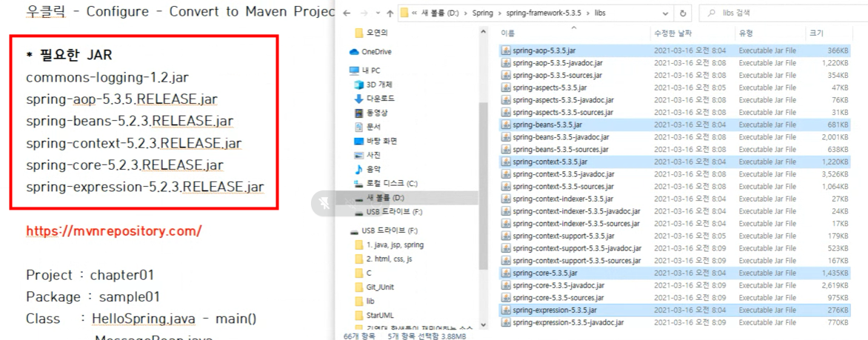Refresh the libs folder view
868x340 pixels.
pos(683,13)
